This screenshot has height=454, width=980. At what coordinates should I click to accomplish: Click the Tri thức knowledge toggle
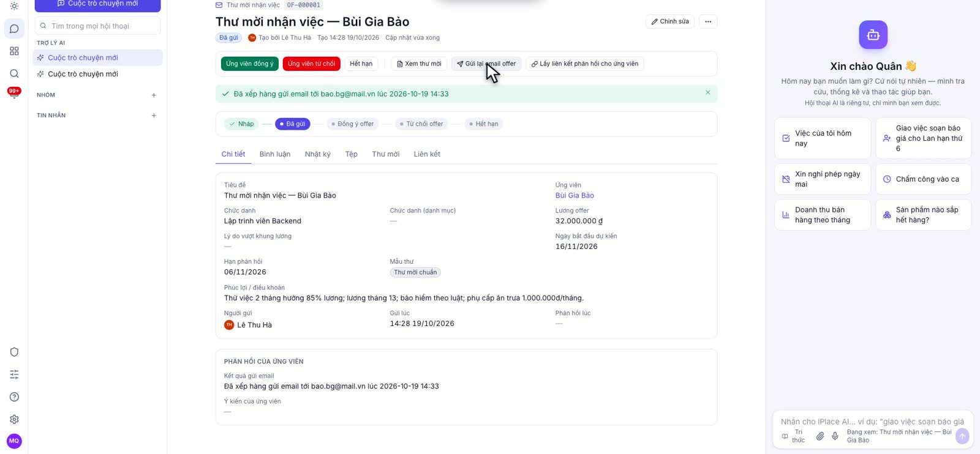[x=793, y=436]
